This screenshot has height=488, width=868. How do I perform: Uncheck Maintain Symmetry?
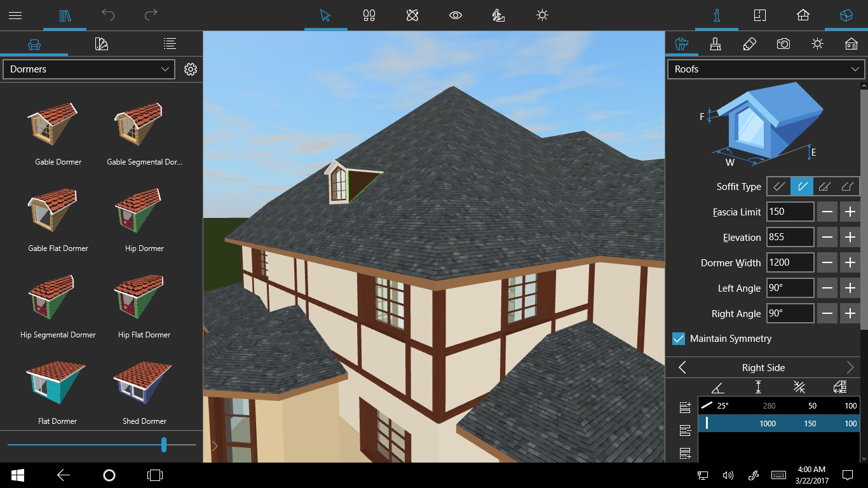coord(677,339)
